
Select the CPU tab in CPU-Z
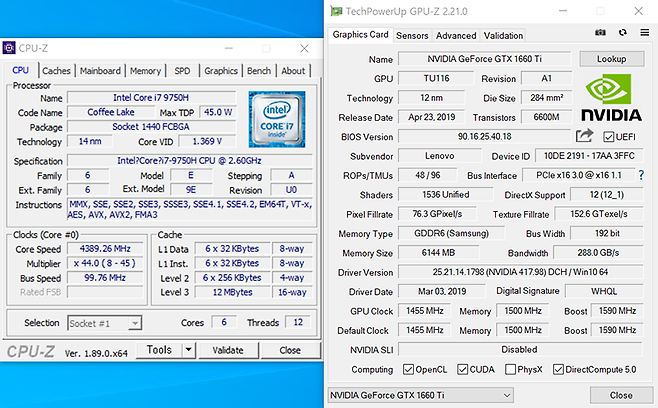click(x=21, y=70)
